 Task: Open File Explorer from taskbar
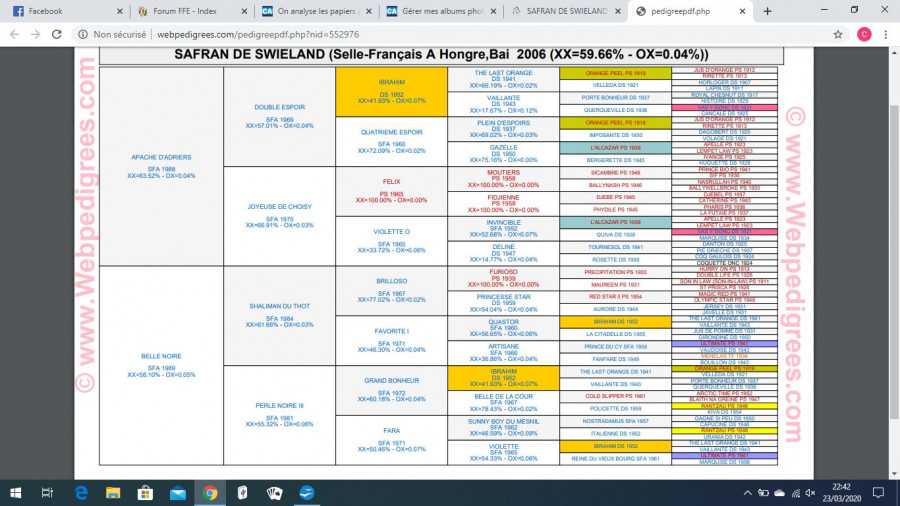(113, 493)
